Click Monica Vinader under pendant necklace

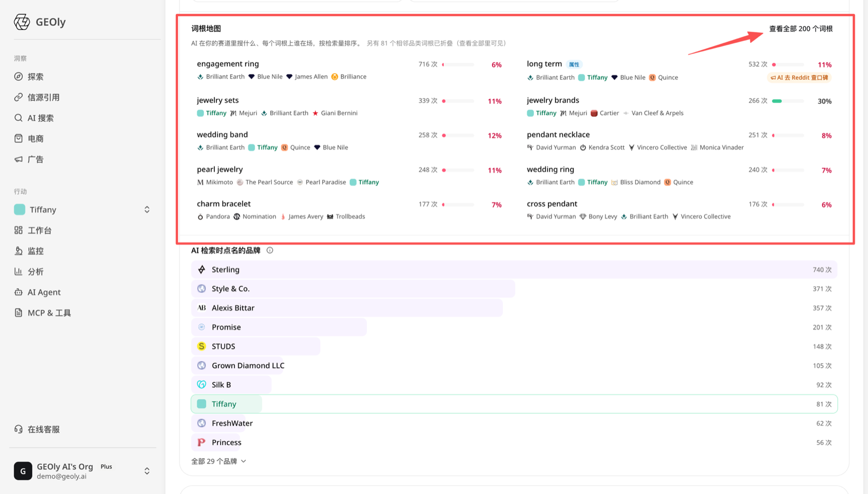(717, 147)
